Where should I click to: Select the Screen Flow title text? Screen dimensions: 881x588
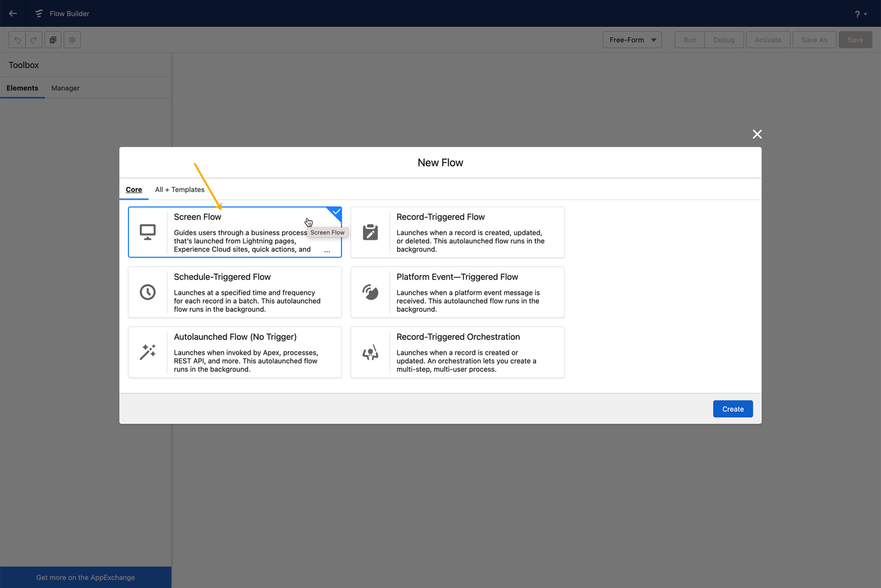coord(198,217)
